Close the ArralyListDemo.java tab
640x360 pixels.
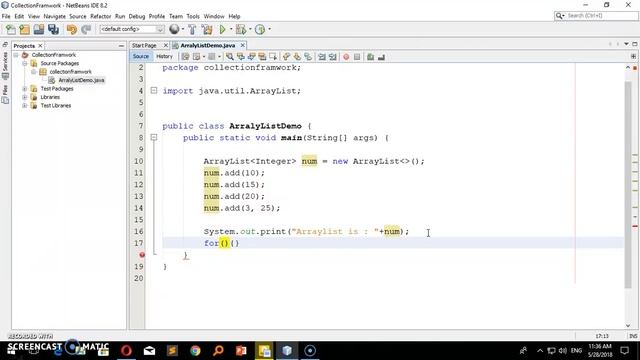[242, 45]
